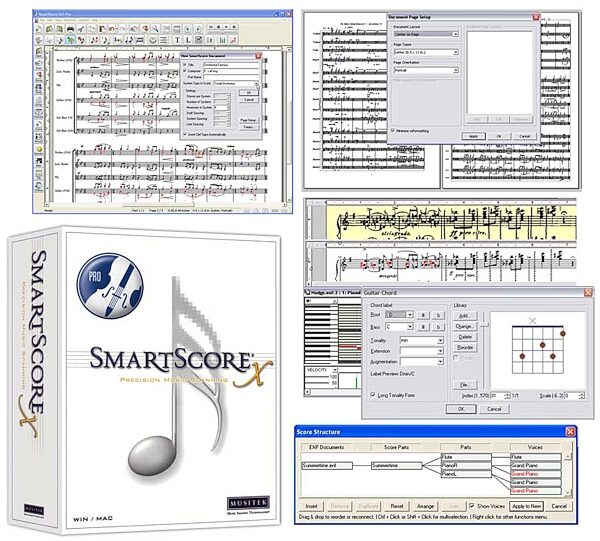Click Delete button in chord Library
The width and height of the screenshot is (600, 541).
click(464, 337)
